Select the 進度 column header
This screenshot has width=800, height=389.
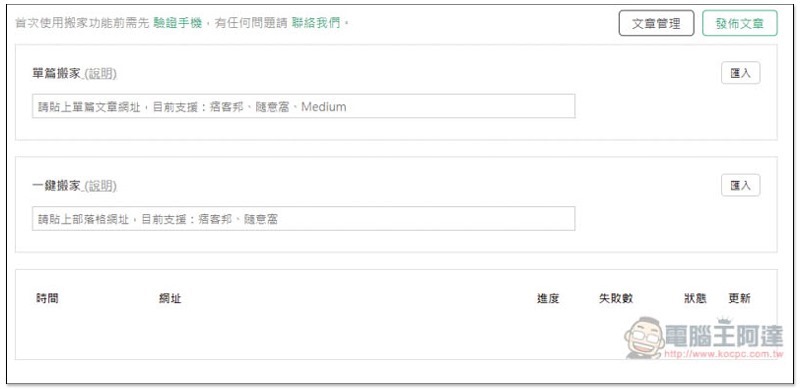548,299
